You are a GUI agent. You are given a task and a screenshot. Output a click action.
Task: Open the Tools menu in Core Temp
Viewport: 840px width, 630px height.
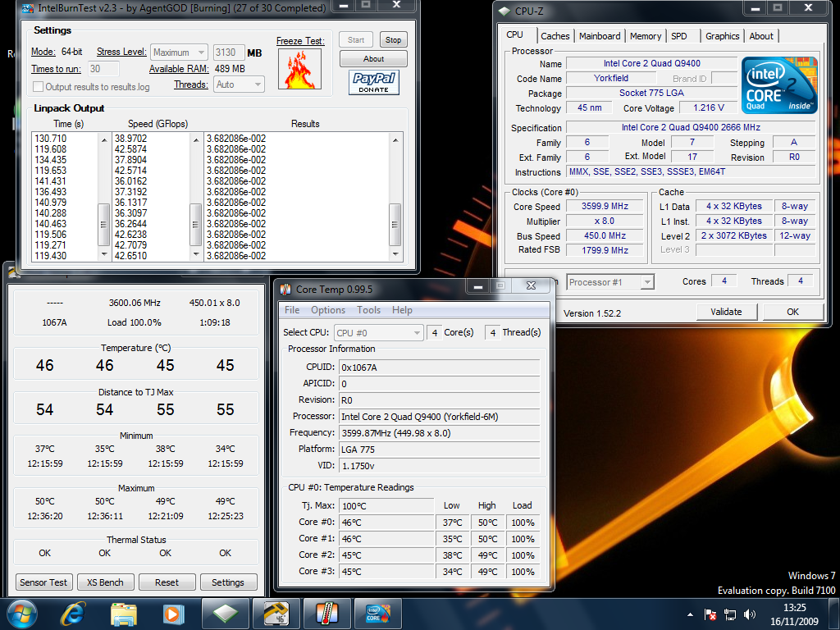pyautogui.click(x=368, y=310)
